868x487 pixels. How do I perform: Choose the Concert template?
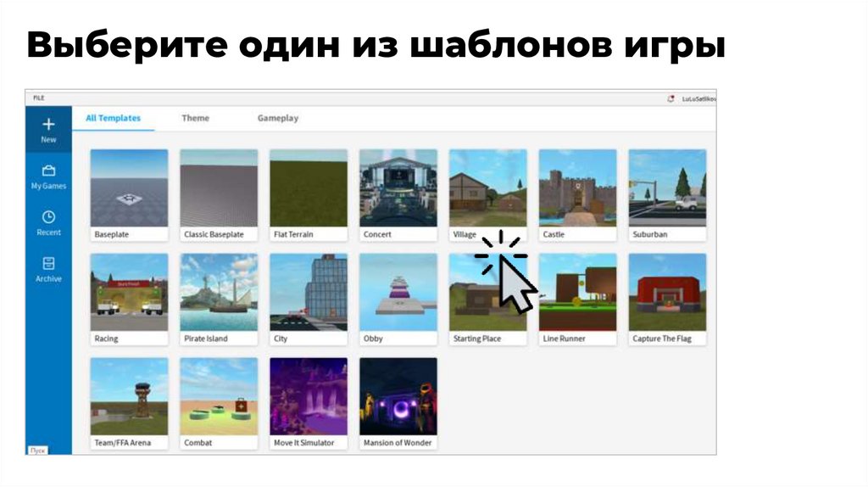pyautogui.click(x=398, y=195)
